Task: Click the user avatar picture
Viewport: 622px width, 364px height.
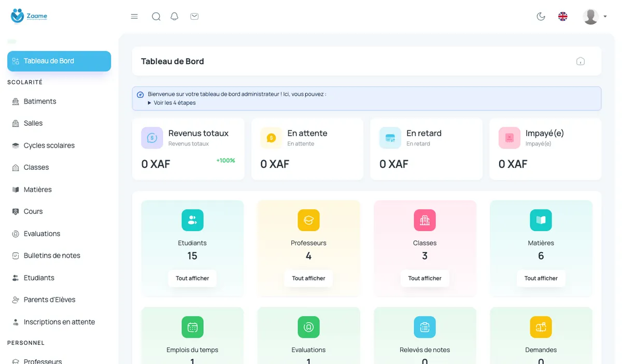Action: [591, 17]
